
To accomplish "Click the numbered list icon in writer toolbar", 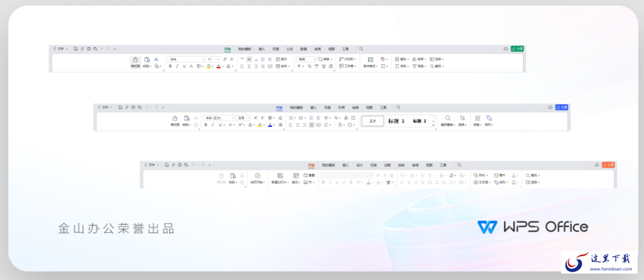I will pos(302,118).
